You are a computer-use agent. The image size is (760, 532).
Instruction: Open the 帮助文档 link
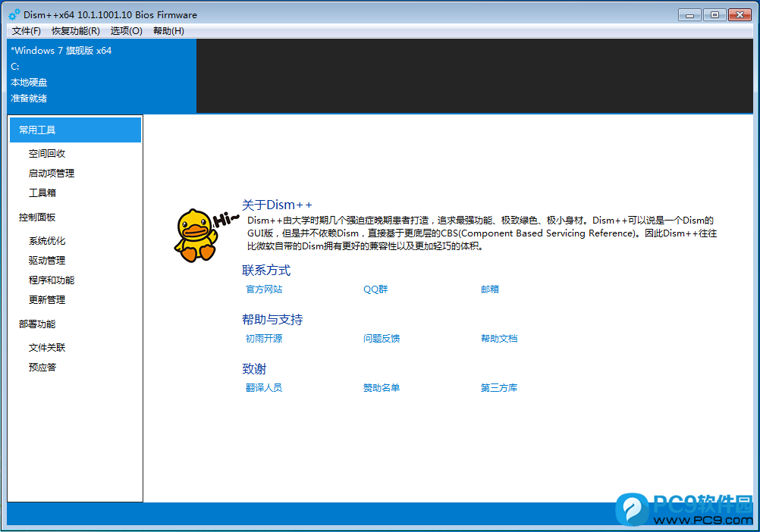[x=499, y=338]
